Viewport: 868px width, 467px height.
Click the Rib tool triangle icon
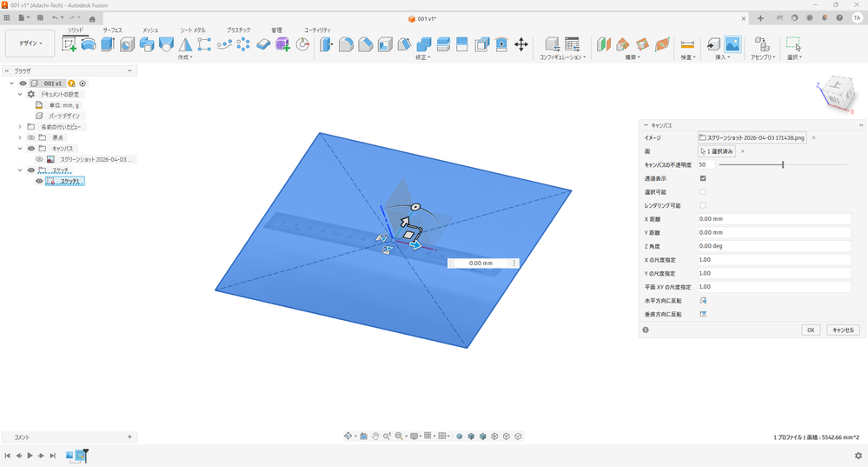(x=185, y=44)
